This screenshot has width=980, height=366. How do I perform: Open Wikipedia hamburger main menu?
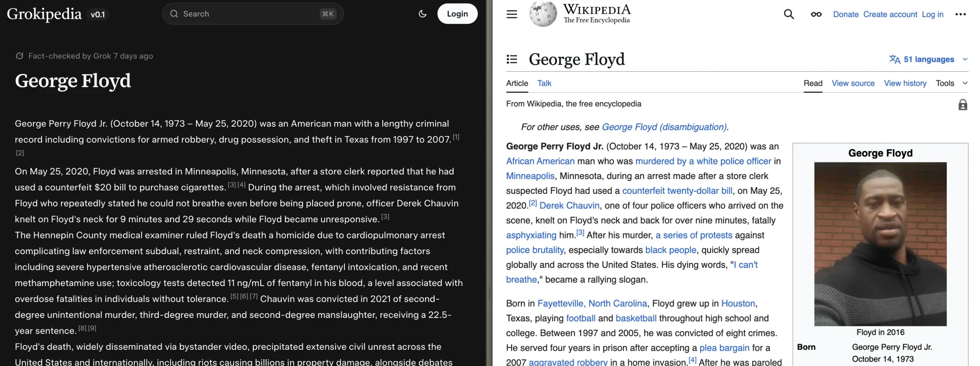pyautogui.click(x=512, y=14)
